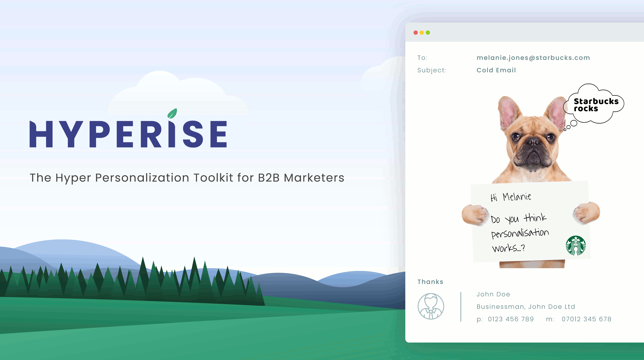Image resolution: width=644 pixels, height=360 pixels.
Task: Click the 'John Doe' signature name
Action: 493,294
